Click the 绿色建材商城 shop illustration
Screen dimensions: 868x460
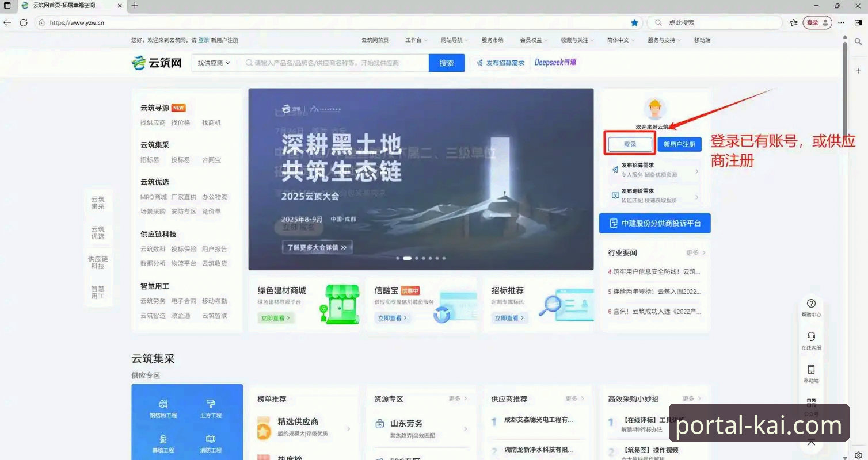(x=340, y=304)
